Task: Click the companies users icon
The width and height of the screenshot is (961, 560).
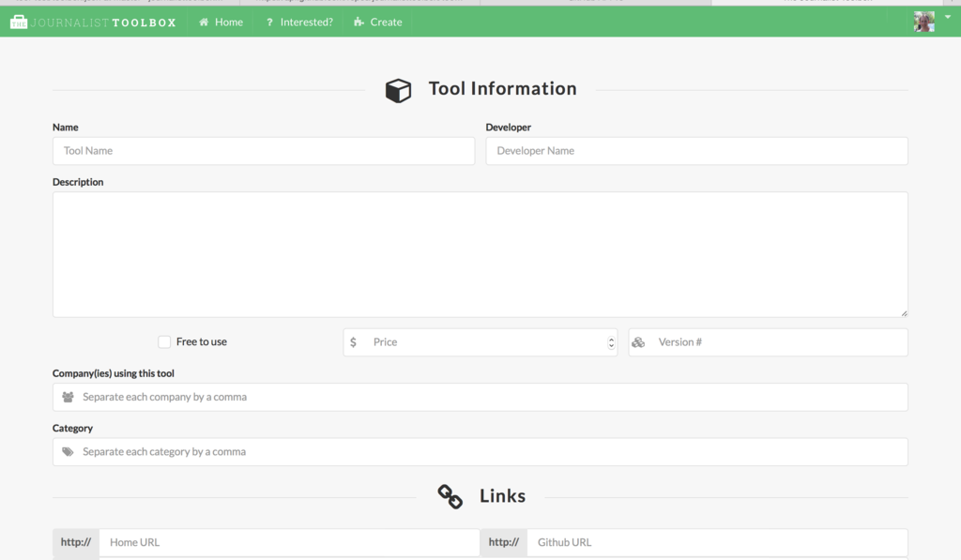Action: coord(68,397)
